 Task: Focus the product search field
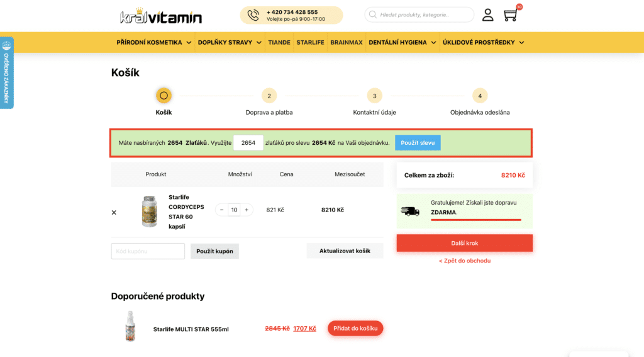(419, 15)
